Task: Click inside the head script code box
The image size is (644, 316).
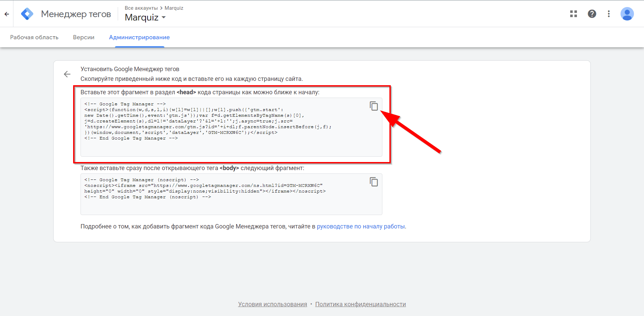Action: pos(231,127)
